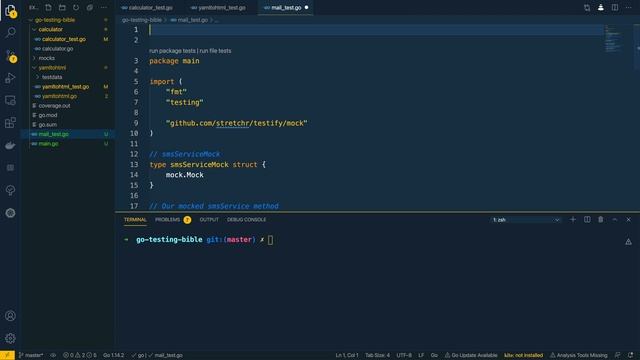Viewport: 640px width, 360px height.
Task: Open yamltohtml_test.go in file tree
Action: pyautogui.click(x=65, y=87)
